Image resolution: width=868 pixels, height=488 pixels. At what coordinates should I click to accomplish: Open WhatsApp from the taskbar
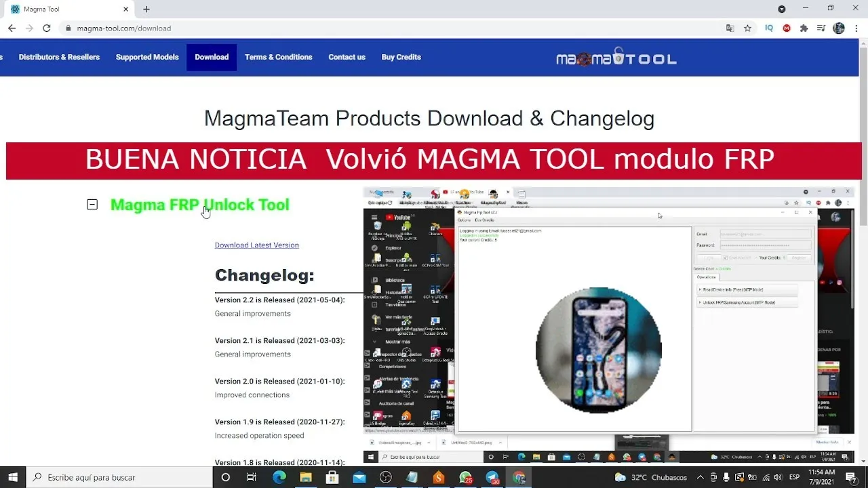point(466,477)
